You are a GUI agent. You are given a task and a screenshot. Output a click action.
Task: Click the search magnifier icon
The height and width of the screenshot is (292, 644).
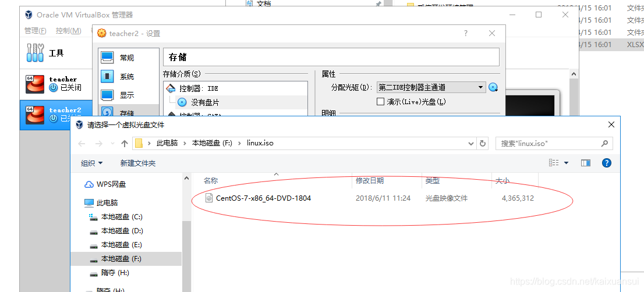[x=604, y=143]
